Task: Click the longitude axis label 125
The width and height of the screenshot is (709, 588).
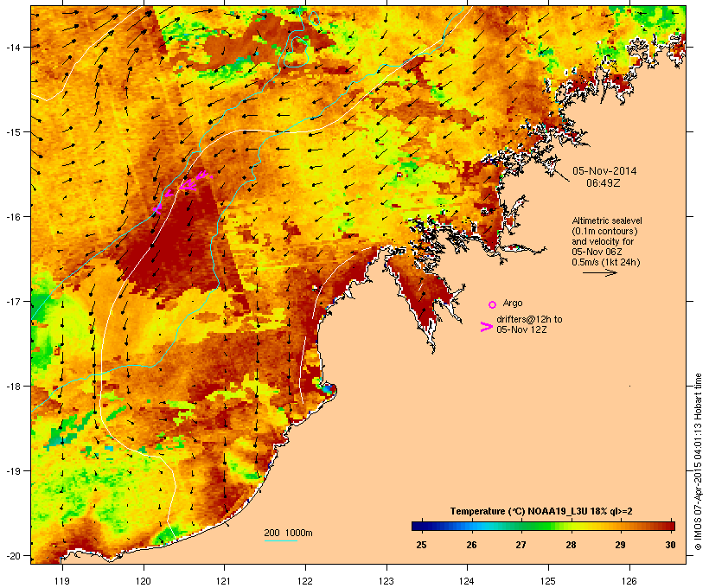Action: click(548, 581)
